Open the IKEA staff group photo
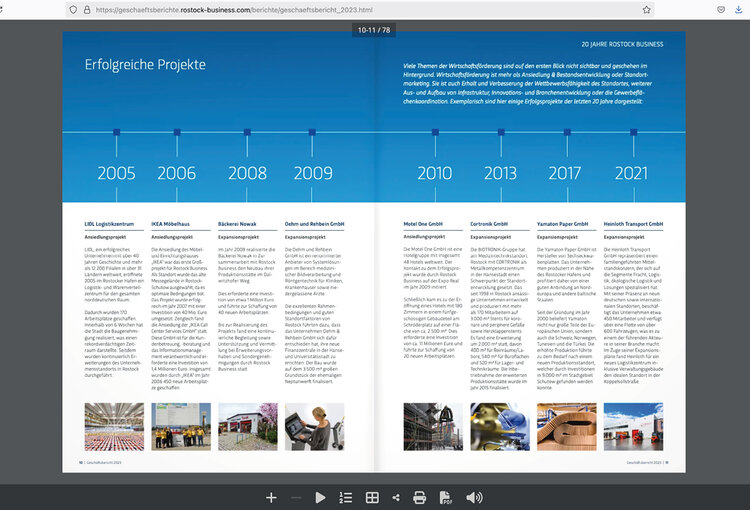Screen dimensions: 750x510 pos(181,427)
